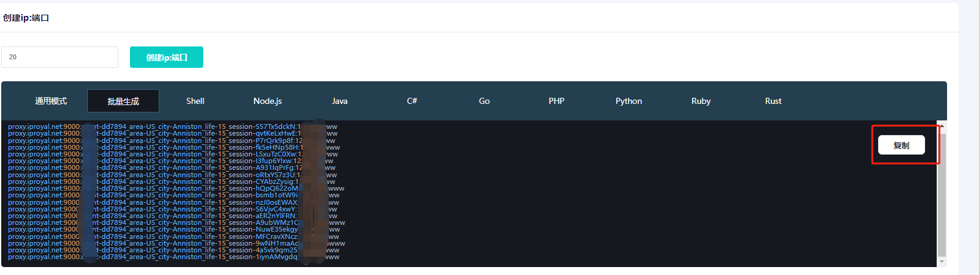Open the Go tab

click(x=485, y=101)
